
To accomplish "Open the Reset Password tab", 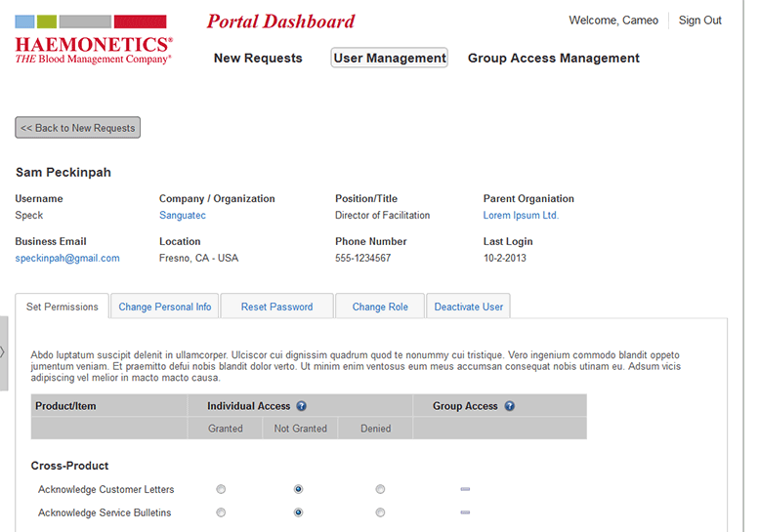I will tap(276, 307).
